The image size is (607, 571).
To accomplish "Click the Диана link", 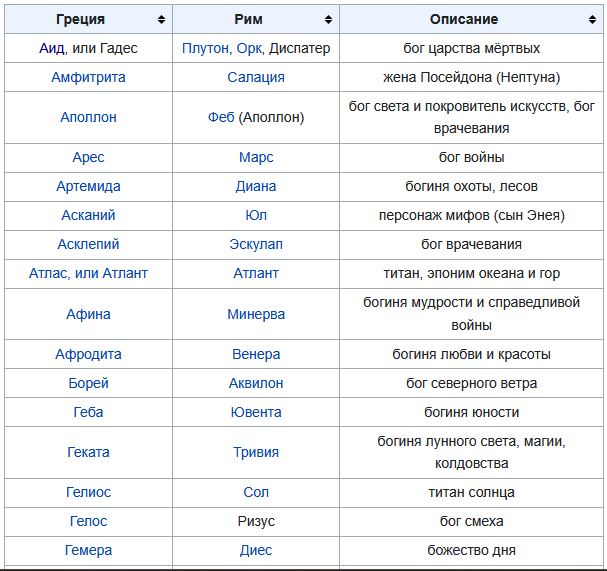I will click(x=256, y=186).
